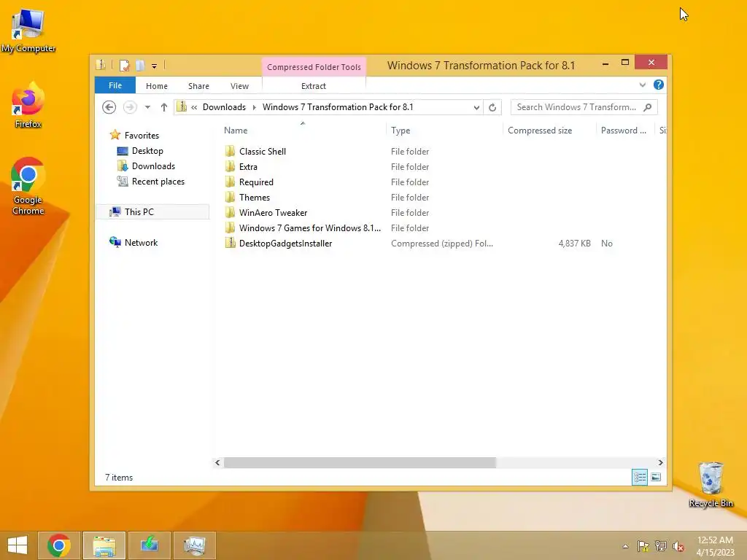This screenshot has height=560, width=747.
Task: Click the New folder quick access icon
Action: point(140,65)
